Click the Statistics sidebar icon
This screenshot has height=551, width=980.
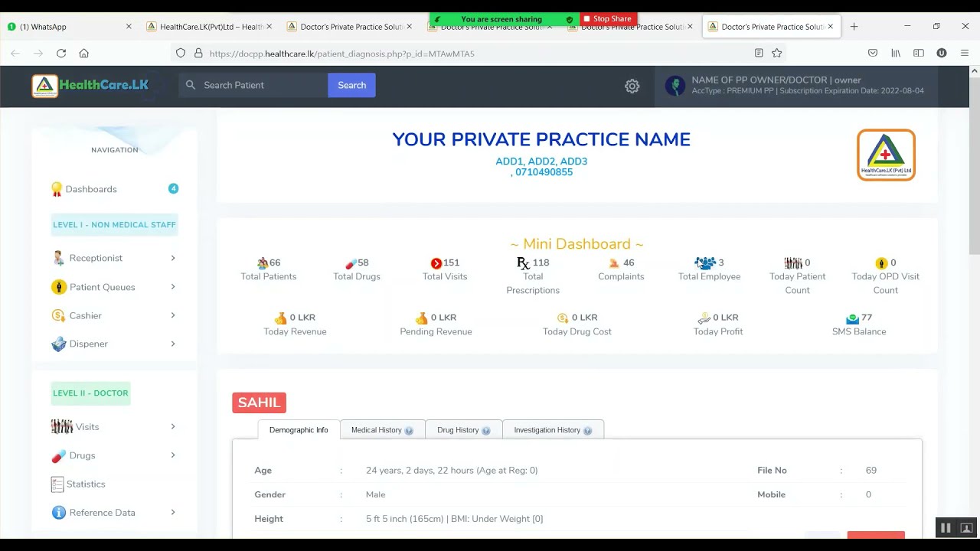tap(57, 484)
